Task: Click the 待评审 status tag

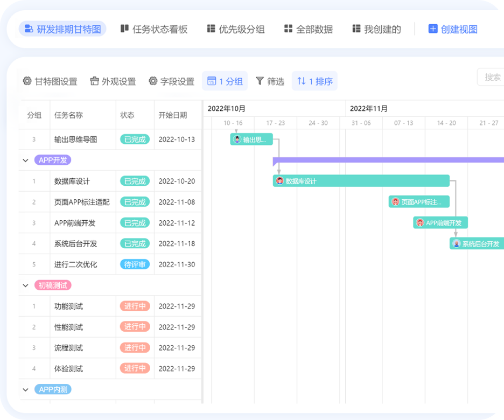Action: [x=135, y=264]
